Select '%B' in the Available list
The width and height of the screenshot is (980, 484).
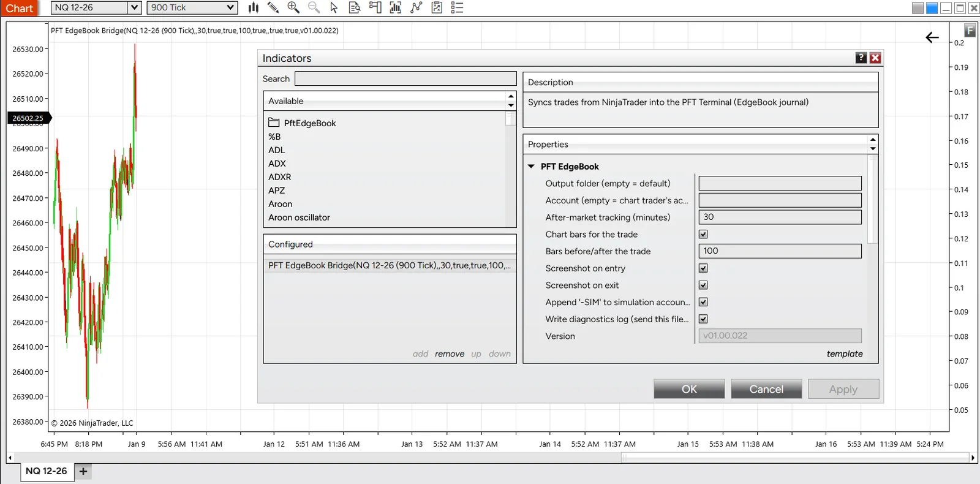point(274,137)
